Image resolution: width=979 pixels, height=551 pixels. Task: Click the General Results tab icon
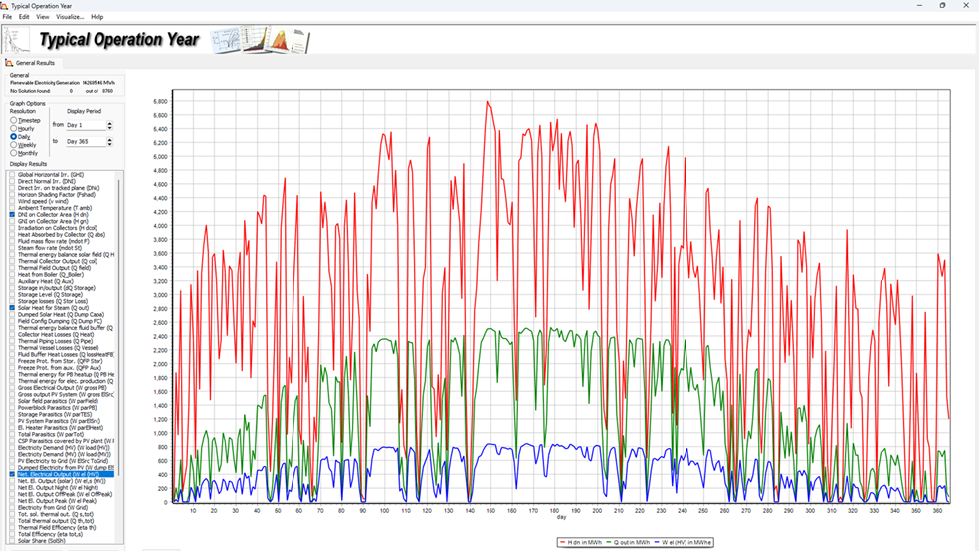[10, 63]
